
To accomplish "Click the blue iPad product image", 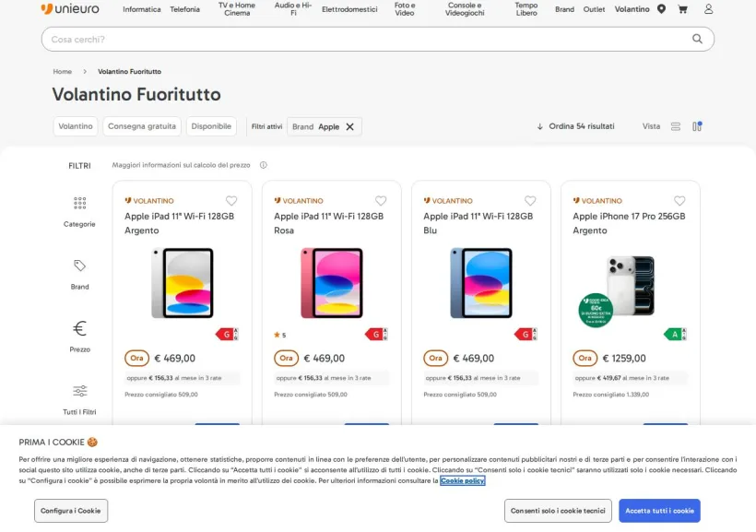I will [481, 283].
